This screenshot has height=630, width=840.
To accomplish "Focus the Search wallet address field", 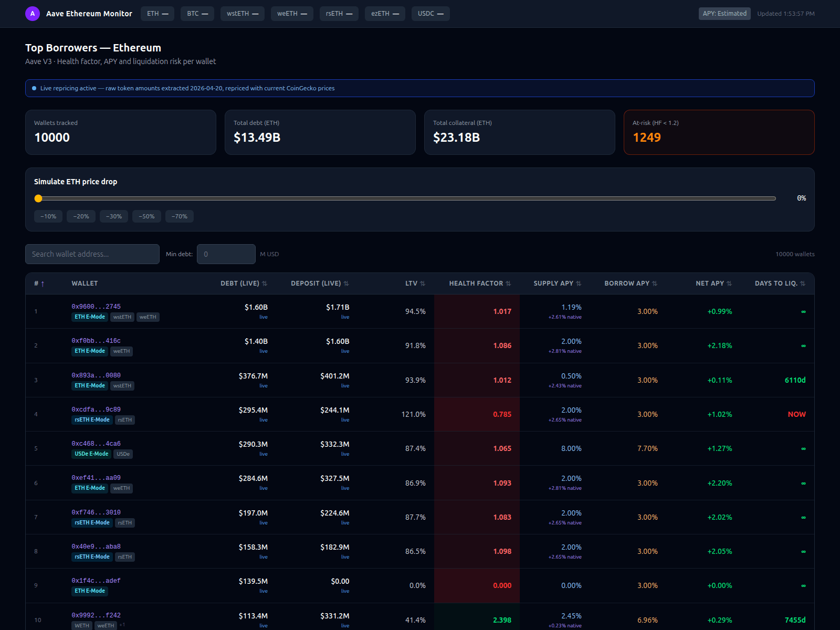I will (x=92, y=254).
